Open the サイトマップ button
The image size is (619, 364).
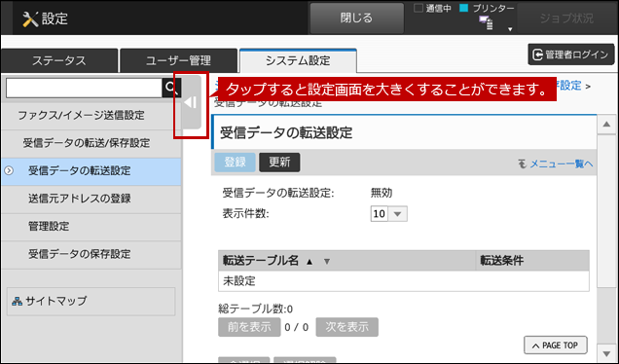click(91, 302)
